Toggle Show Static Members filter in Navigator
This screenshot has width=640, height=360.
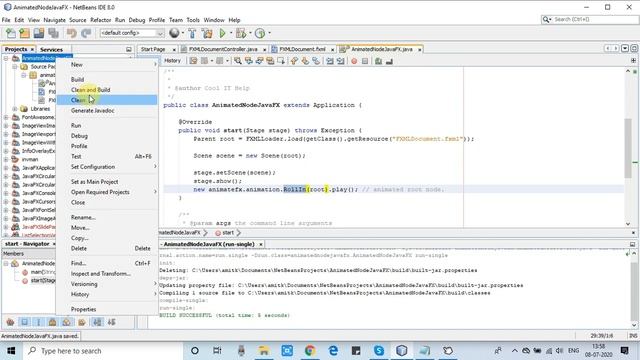[x=39, y=322]
